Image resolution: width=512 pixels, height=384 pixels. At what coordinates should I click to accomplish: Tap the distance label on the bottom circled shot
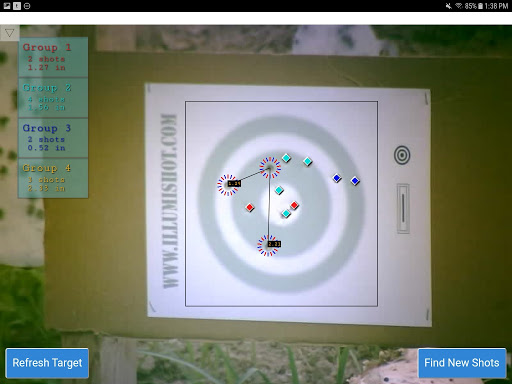click(274, 244)
